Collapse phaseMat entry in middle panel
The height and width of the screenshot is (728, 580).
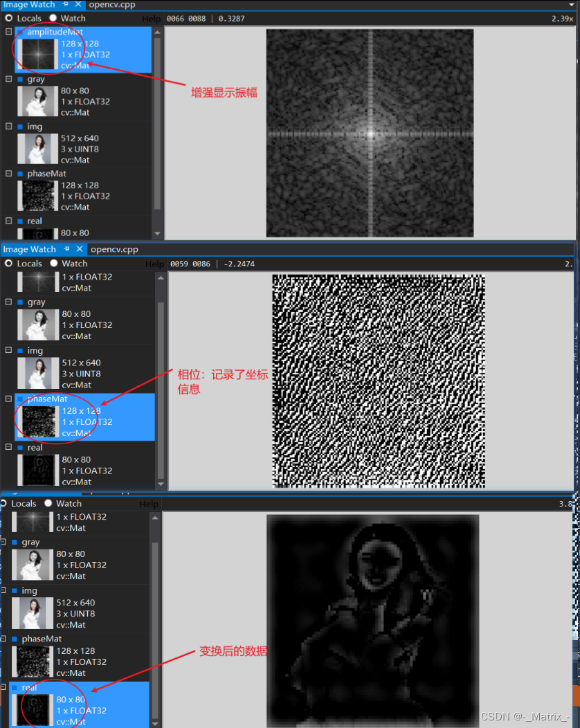click(x=8, y=399)
